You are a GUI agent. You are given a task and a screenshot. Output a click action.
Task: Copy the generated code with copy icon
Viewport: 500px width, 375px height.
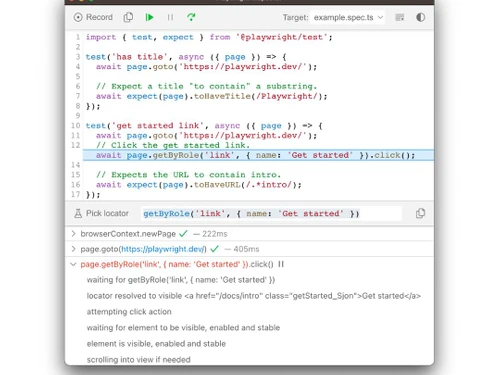[x=128, y=17]
